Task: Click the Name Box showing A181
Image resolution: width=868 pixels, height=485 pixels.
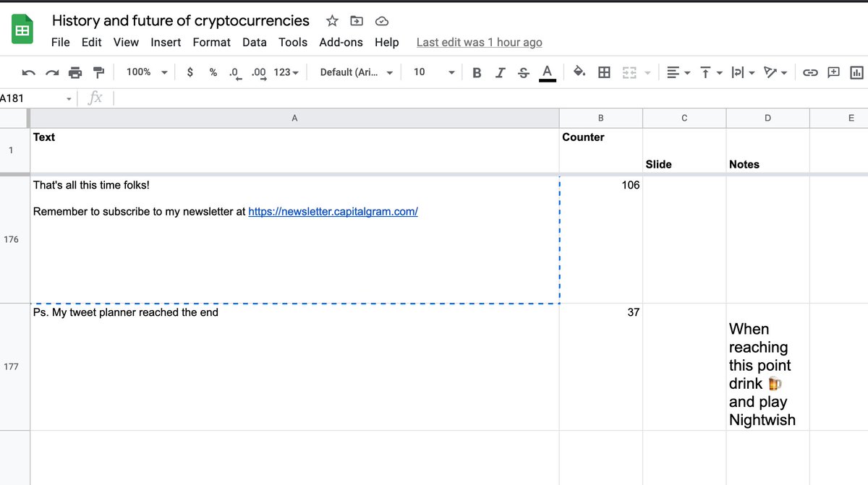Action: coord(33,98)
